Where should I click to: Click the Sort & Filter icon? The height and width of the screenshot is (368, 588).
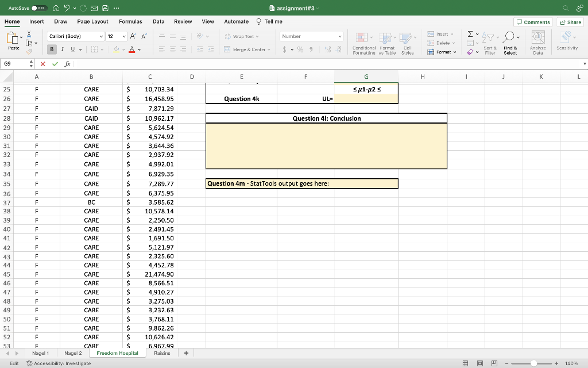click(488, 37)
